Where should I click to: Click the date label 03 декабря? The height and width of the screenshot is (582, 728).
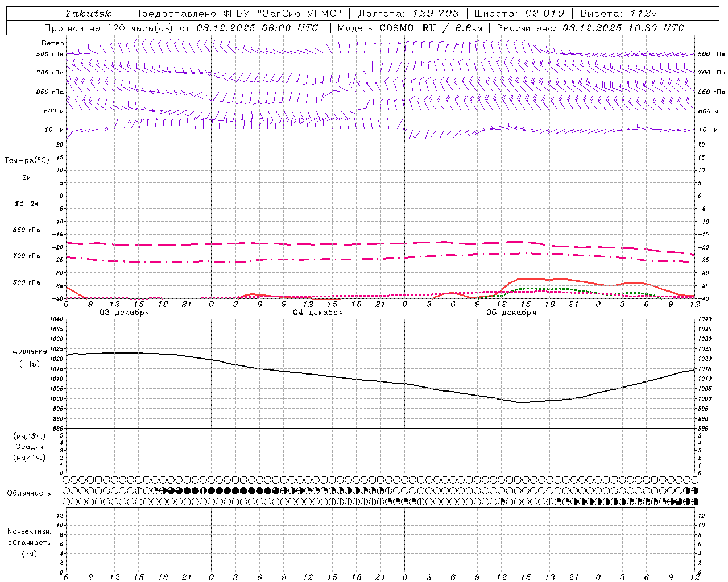[x=125, y=313]
